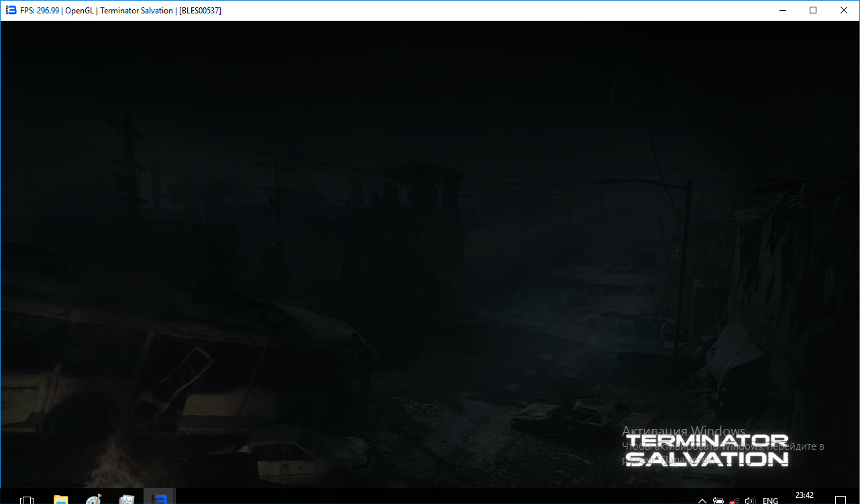Minimize the RPCS3 game window
860x504 pixels.
782,10
